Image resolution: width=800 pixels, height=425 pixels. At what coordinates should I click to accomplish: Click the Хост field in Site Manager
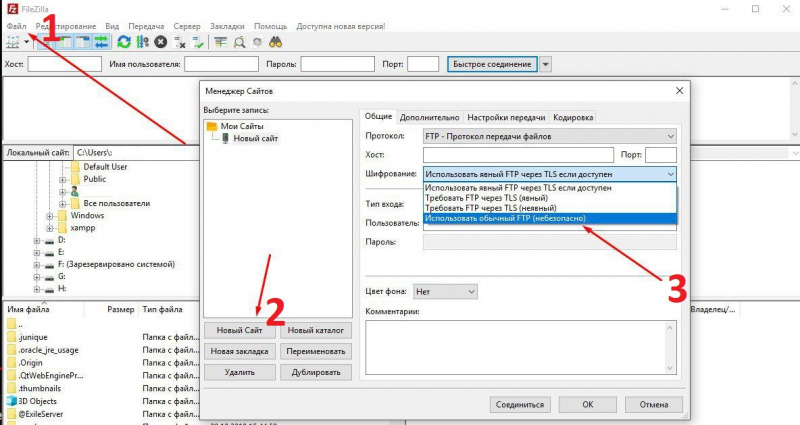(x=518, y=155)
